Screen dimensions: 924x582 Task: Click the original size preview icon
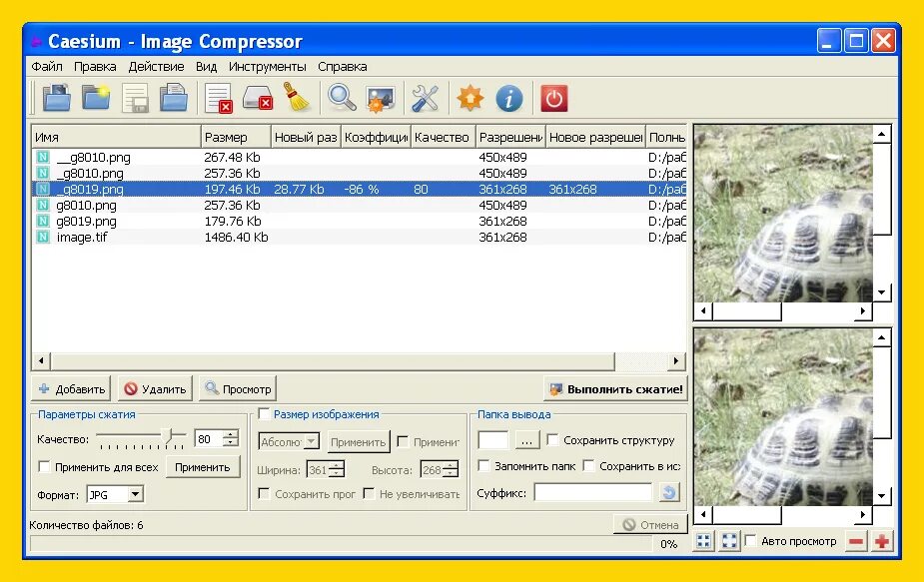pos(729,541)
